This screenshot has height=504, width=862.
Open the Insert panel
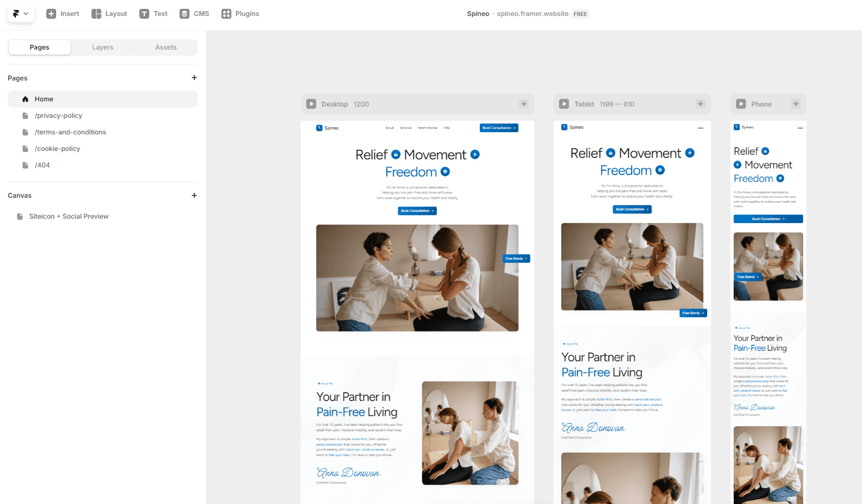[x=63, y=14]
